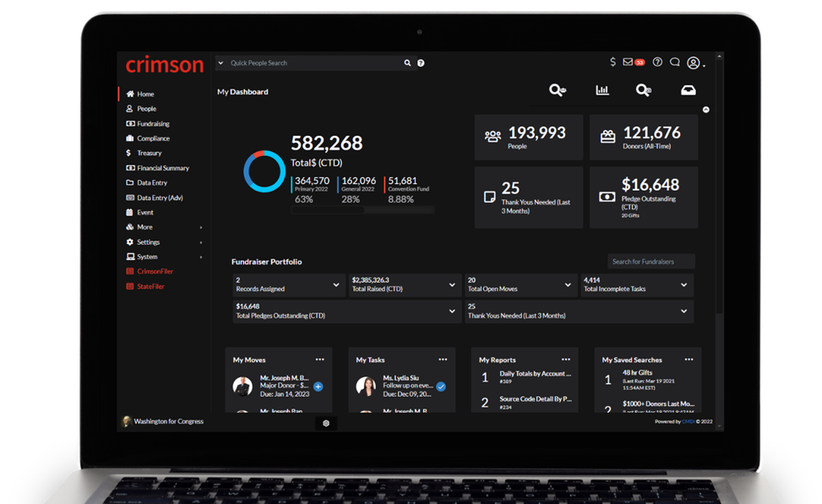Collapse dashboard section with round arrow button
Viewport: 822px width, 504px height.
pyautogui.click(x=706, y=110)
